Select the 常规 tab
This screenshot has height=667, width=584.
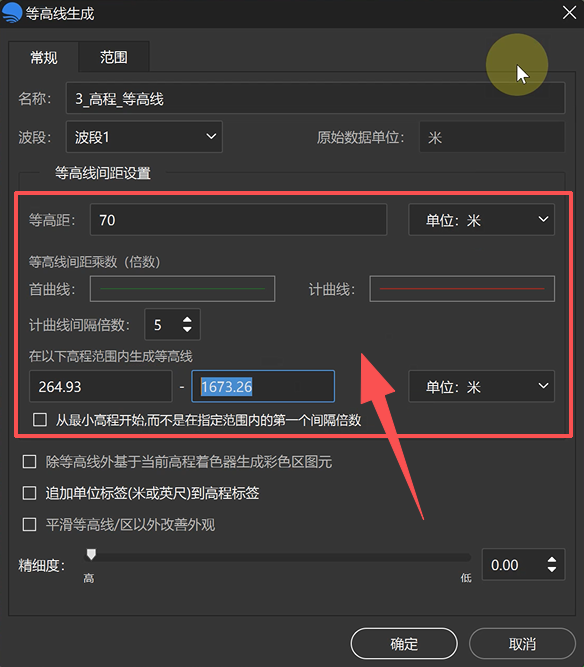(x=43, y=57)
